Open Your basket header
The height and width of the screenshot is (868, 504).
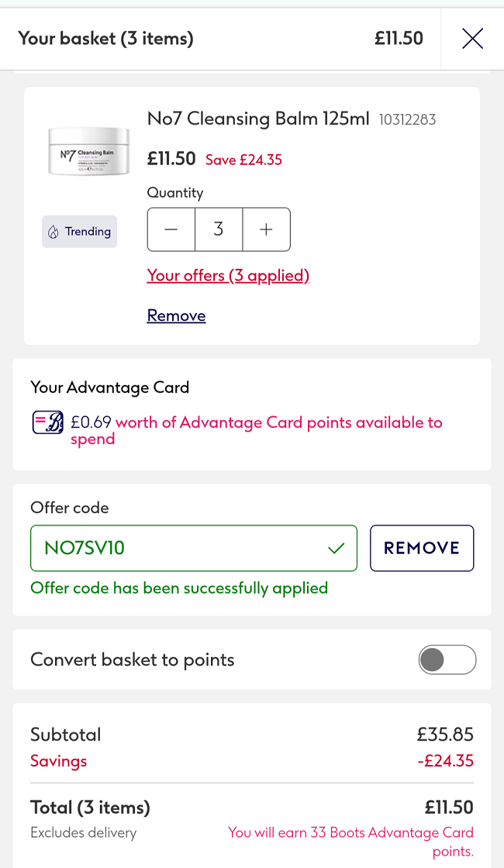[x=105, y=38]
